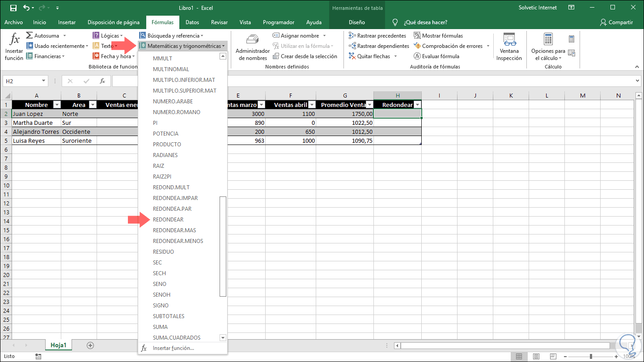Screen dimensions: 644x362
Task: Click the Compartir button
Action: (616, 22)
